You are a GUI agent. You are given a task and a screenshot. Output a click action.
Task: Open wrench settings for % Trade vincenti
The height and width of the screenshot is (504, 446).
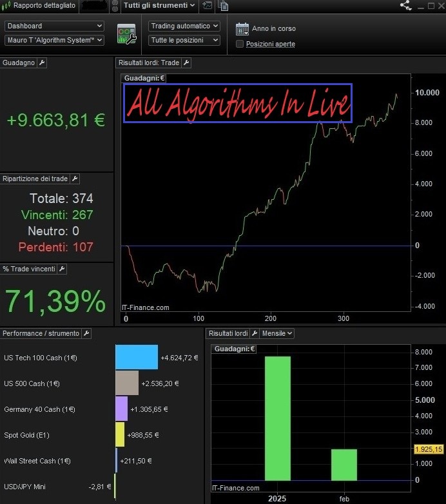[63, 269]
